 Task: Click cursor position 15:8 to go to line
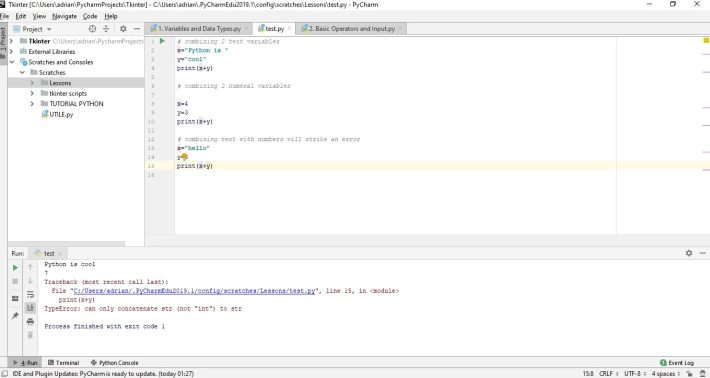pos(588,374)
